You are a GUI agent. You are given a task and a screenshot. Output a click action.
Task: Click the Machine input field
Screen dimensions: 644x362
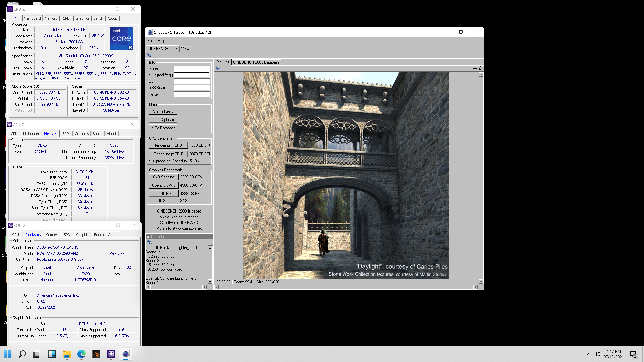click(x=192, y=69)
